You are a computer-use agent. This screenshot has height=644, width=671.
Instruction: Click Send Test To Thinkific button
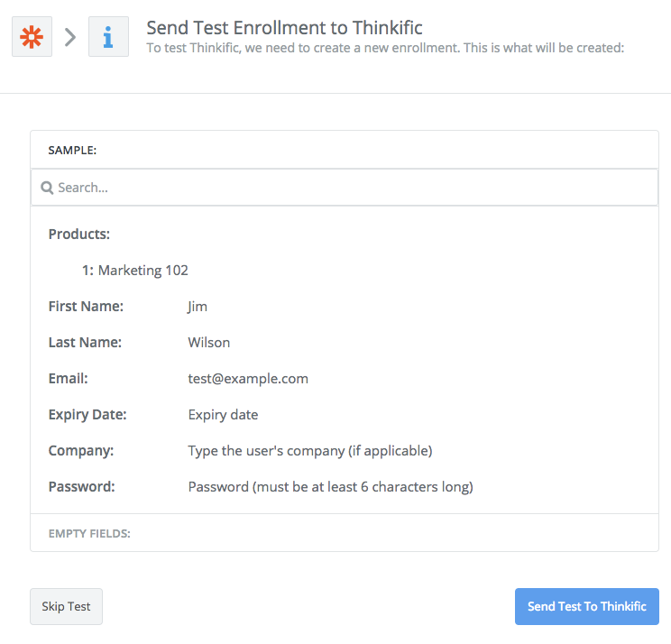pyautogui.click(x=587, y=606)
